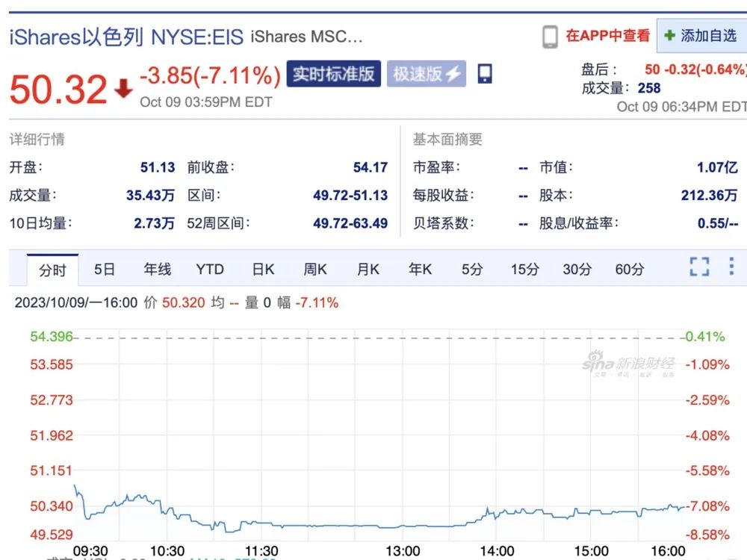Switch to the 极速版 quote mode

[x=427, y=74]
